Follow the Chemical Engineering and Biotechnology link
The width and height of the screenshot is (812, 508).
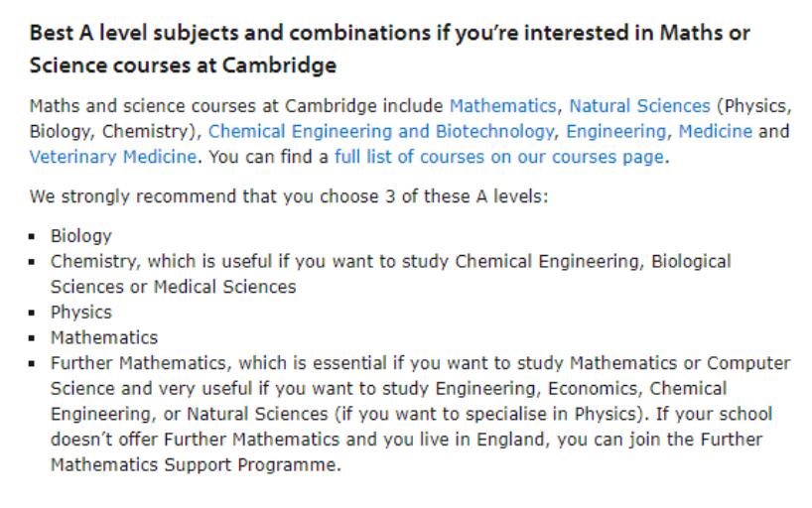pos(380,131)
